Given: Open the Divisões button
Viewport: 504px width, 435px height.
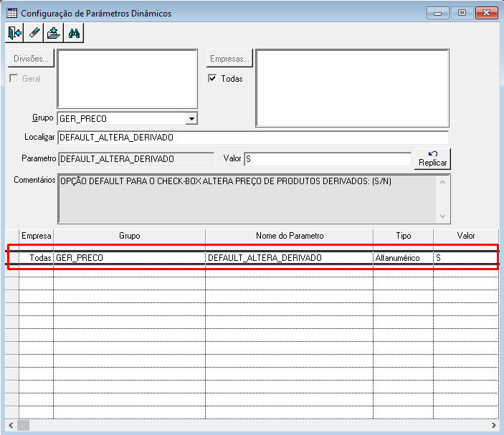Looking at the screenshot, I should coord(31,59).
